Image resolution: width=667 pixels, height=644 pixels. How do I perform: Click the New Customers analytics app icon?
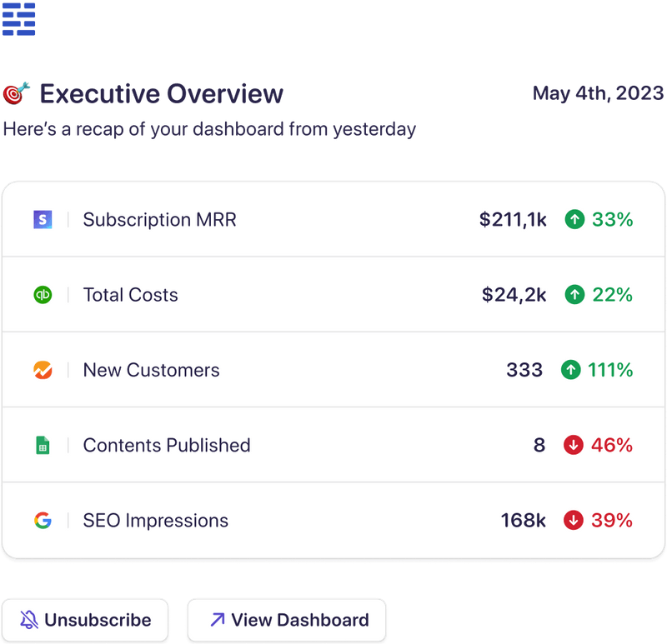click(x=43, y=370)
